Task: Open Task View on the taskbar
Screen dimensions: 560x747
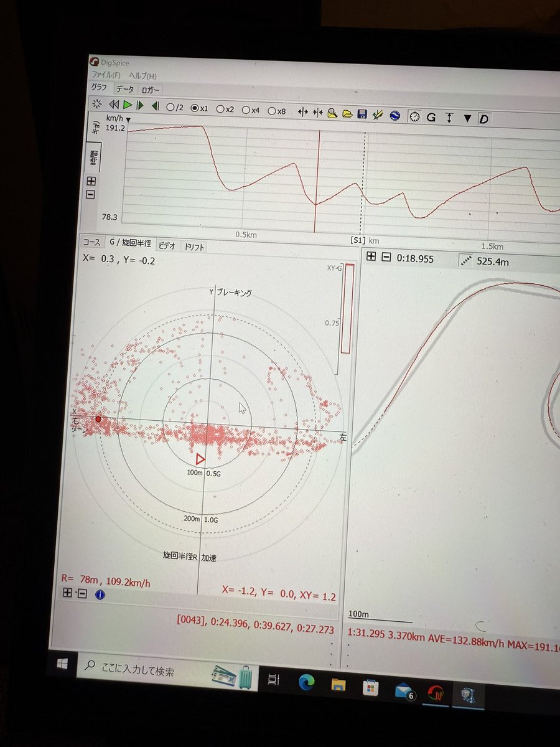Action: [273, 680]
